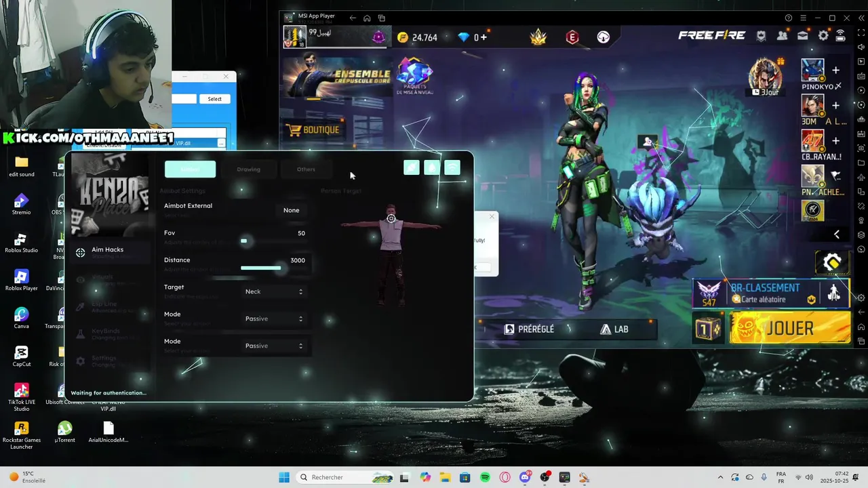The width and height of the screenshot is (868, 488).
Task: Click the head target marker on the model
Action: point(391,218)
